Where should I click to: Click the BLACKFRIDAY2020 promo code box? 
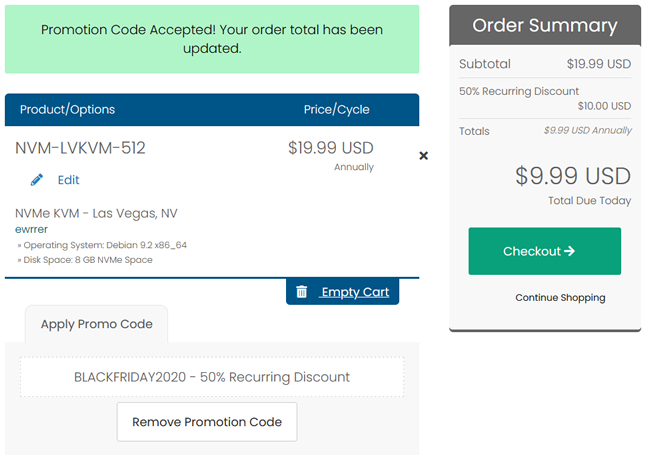pos(212,377)
